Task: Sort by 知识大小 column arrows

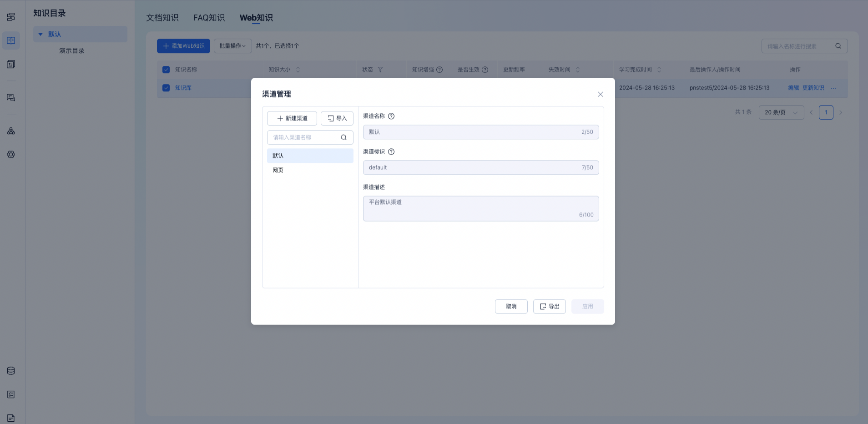Action: [x=298, y=70]
